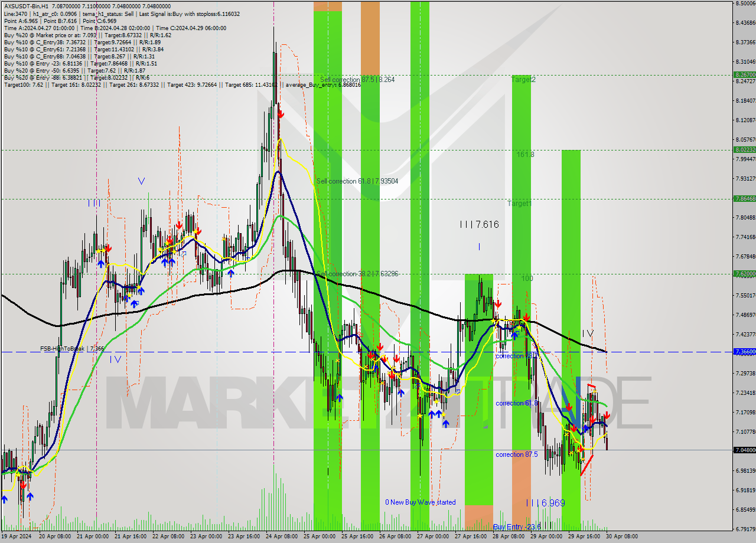
Task: Click the '21 Apr 16:00' time axis label
Action: click(130, 537)
